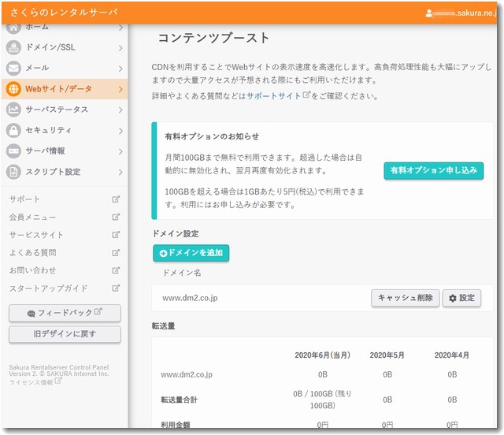This screenshot has width=504, height=435.
Task: Open the サポートサイト link
Action: (x=274, y=95)
